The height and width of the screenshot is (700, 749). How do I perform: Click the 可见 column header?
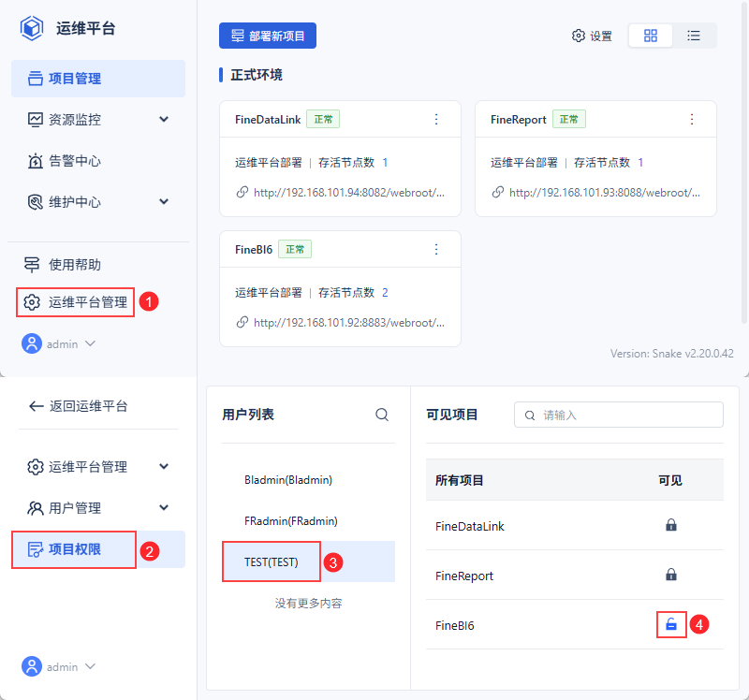click(670, 480)
